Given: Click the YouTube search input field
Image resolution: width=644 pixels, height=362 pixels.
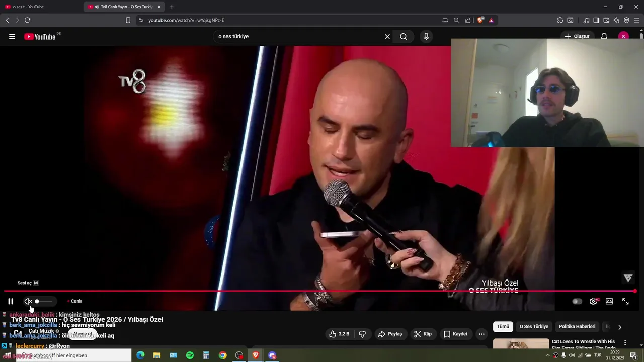Looking at the screenshot, I should tap(298, 36).
